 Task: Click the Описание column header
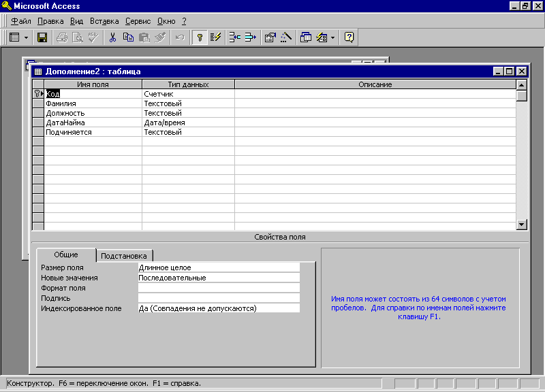click(375, 84)
